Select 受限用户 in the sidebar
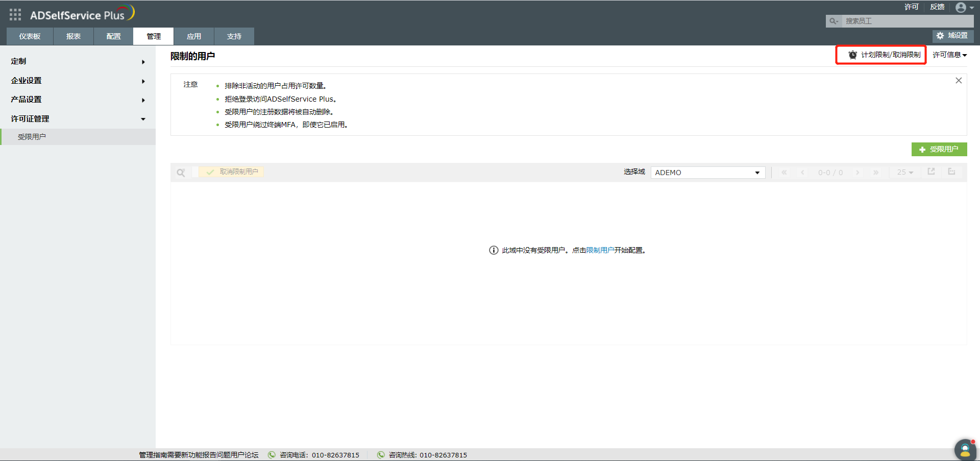 [78, 137]
